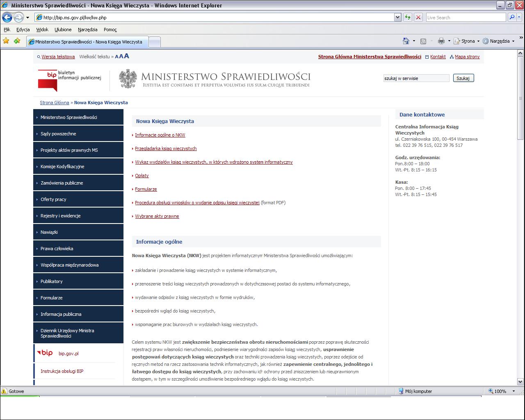Open Informacje ogólne o NKW link

click(160, 135)
